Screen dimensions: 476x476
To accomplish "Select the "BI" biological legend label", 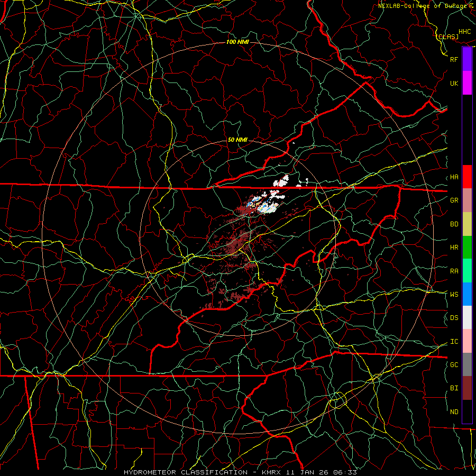I will 454,388.
